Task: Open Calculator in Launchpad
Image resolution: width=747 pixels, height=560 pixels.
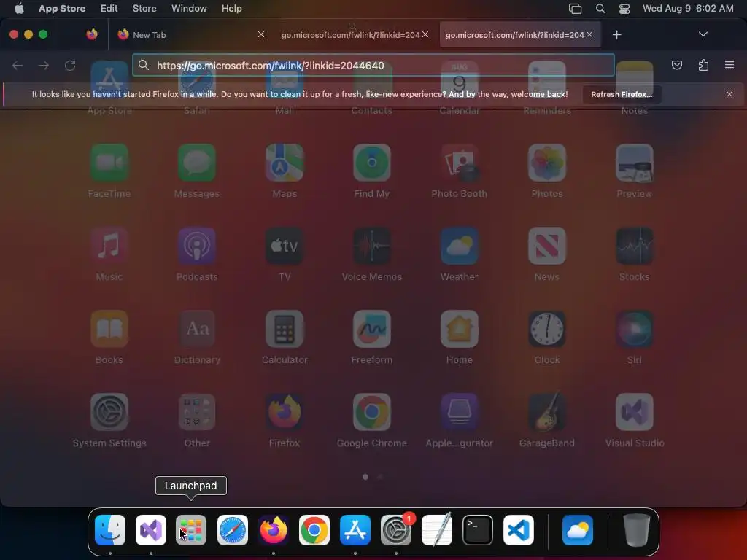Action: coord(285,329)
